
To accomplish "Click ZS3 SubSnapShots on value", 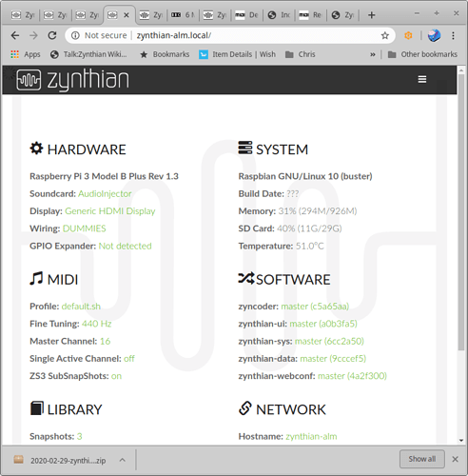I will (116, 376).
